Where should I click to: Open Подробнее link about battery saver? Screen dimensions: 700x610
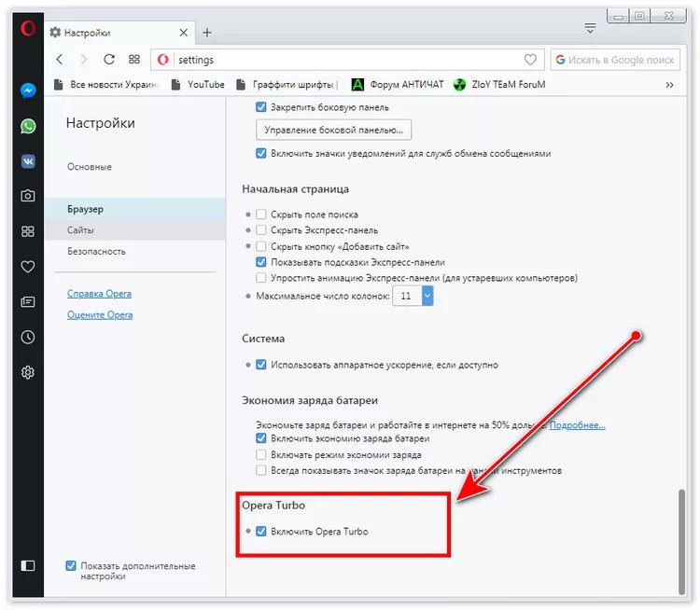click(577, 424)
